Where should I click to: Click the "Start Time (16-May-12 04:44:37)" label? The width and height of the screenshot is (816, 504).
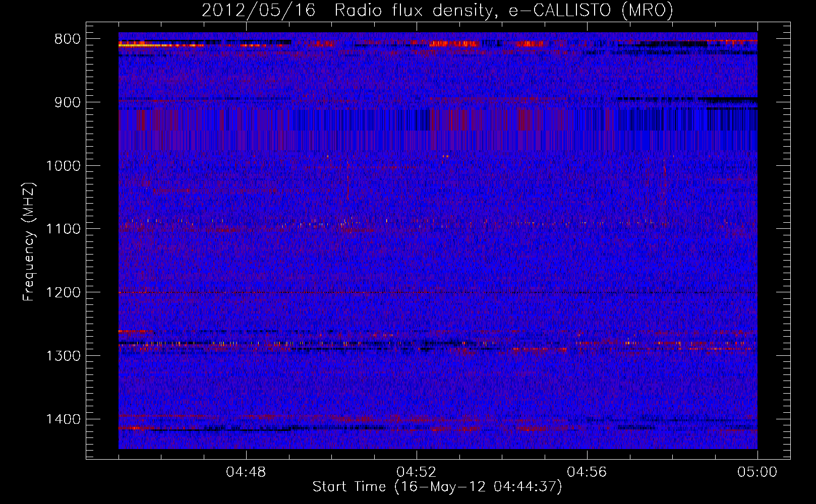click(437, 487)
